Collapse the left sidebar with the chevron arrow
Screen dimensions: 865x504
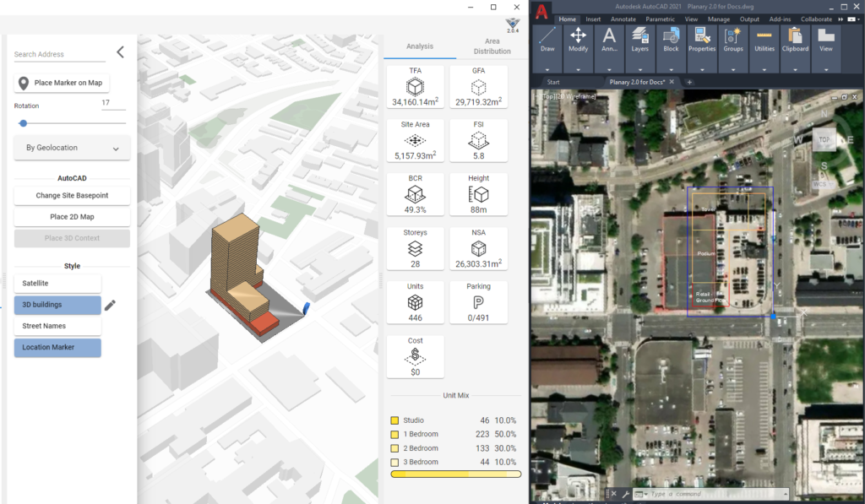click(x=120, y=51)
